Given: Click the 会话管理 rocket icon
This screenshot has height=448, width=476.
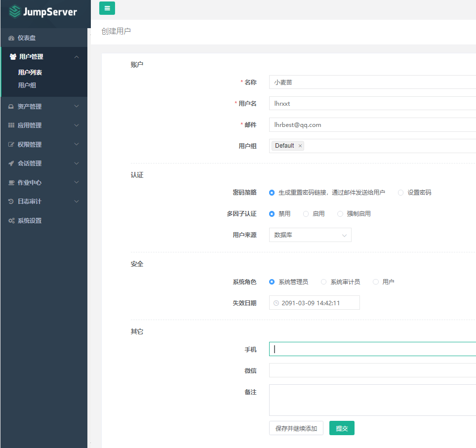Looking at the screenshot, I should pos(11,163).
